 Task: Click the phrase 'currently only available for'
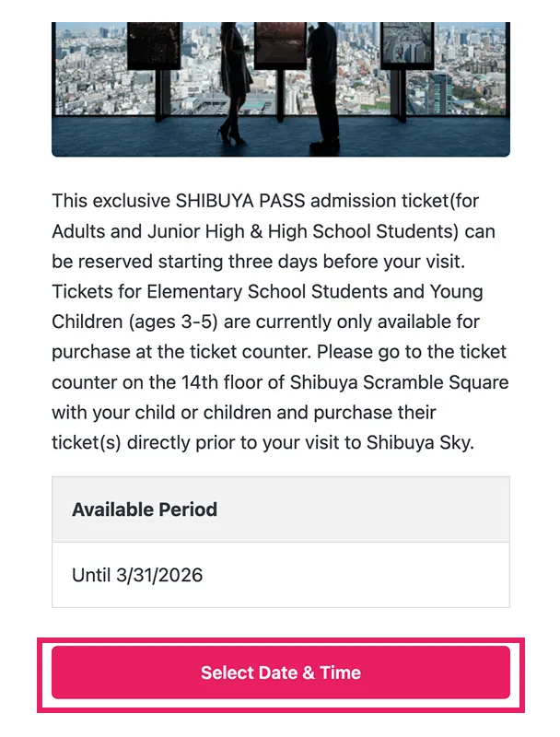368,322
